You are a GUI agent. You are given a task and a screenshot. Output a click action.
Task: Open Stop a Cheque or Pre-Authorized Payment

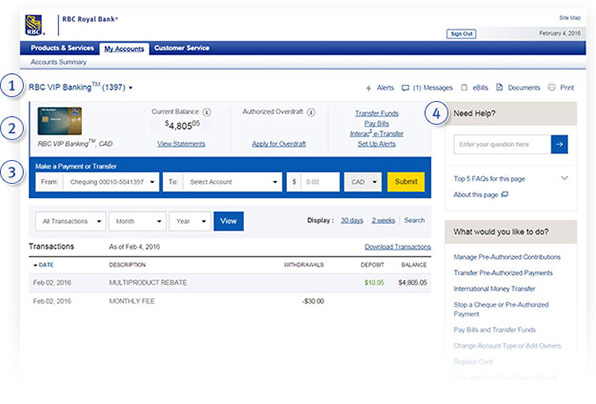[501, 309]
